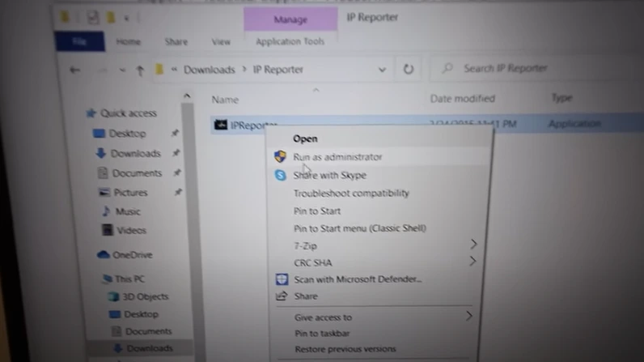Image resolution: width=644 pixels, height=362 pixels.
Task: Open the 7-Zip menu entry
Action: [x=305, y=245]
